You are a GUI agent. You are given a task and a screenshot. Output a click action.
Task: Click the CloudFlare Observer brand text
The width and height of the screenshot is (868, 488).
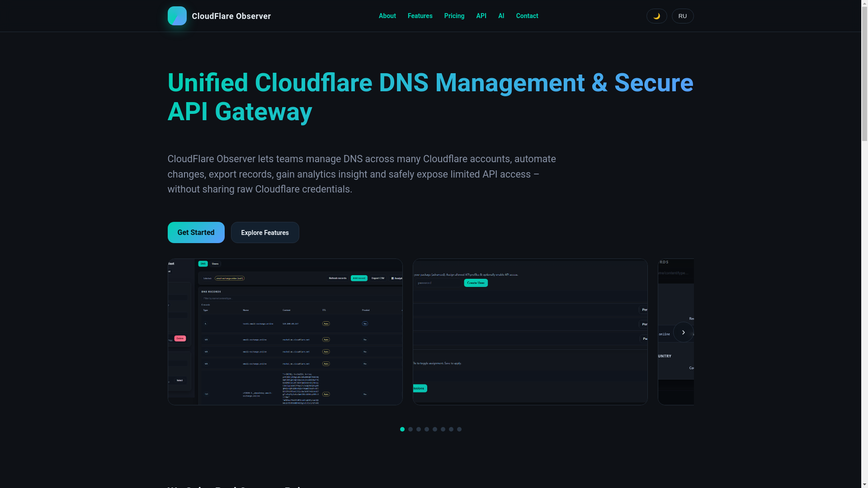click(x=231, y=16)
